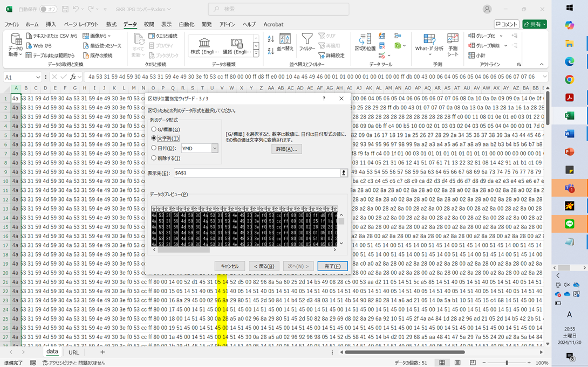Open 詳細設定 advanced filter

point(332,56)
